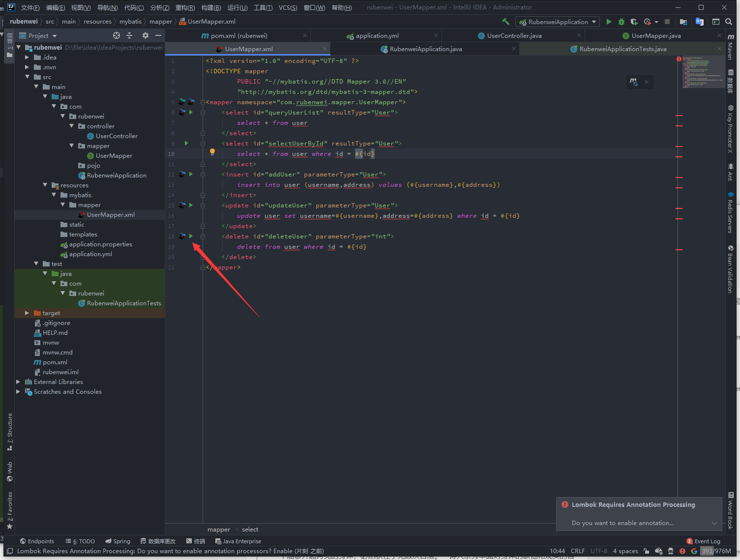Collapse all in the Project panel

tap(130, 35)
